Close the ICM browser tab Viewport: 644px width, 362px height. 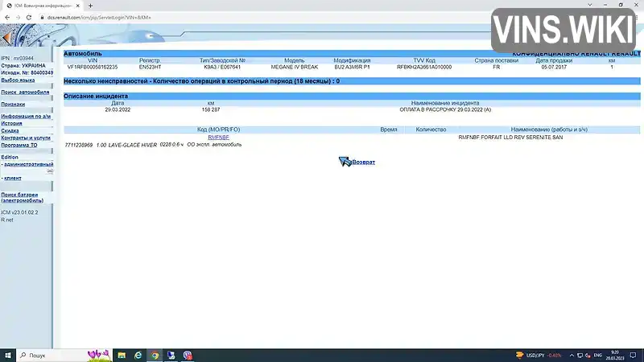[77, 6]
